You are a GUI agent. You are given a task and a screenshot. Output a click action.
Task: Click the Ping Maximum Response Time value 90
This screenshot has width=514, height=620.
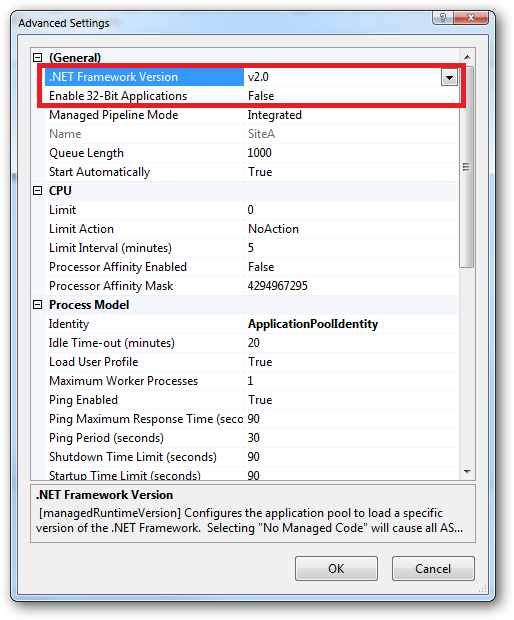click(x=254, y=418)
